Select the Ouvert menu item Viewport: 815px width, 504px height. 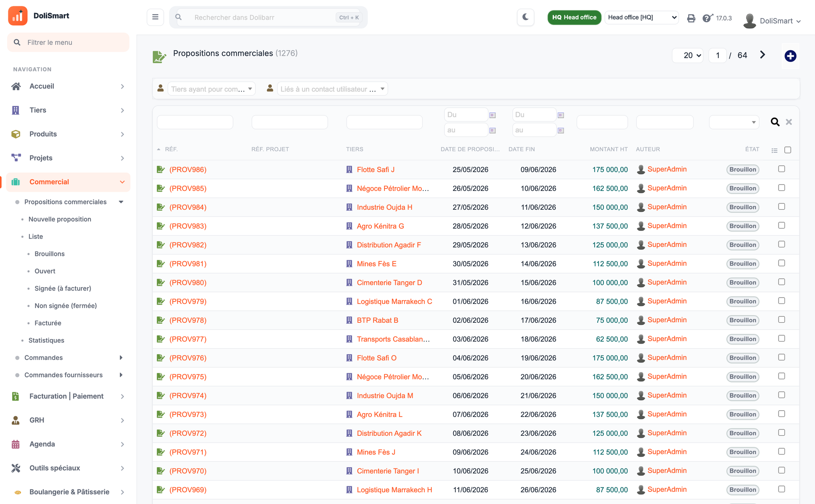45,271
